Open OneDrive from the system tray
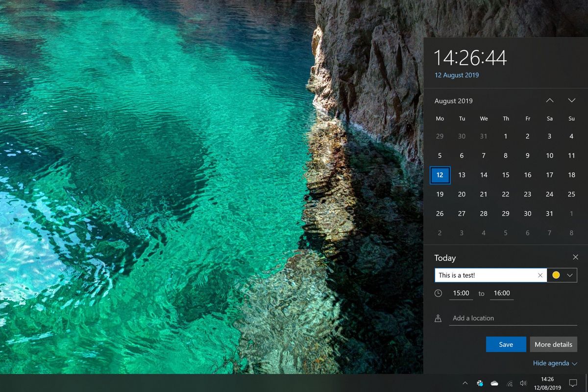The width and height of the screenshot is (588, 392). coord(494,383)
